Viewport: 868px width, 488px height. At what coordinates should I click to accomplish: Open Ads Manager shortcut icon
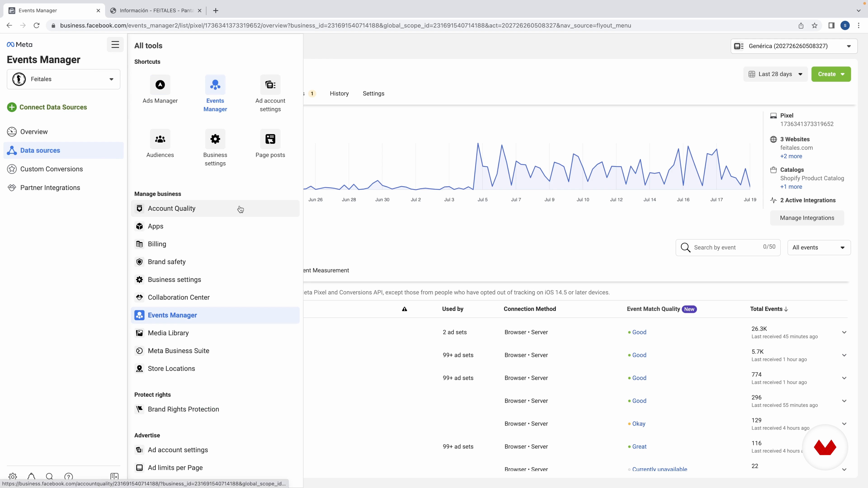pyautogui.click(x=160, y=85)
